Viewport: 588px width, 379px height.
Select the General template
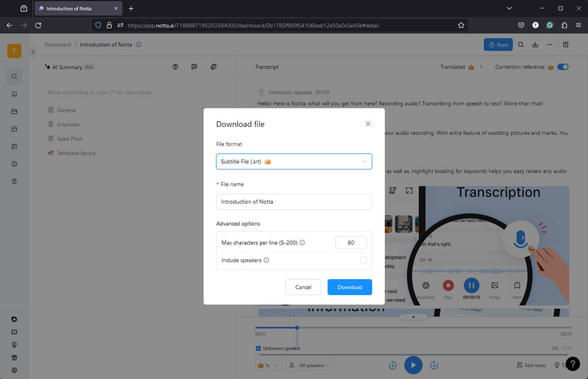point(62,110)
